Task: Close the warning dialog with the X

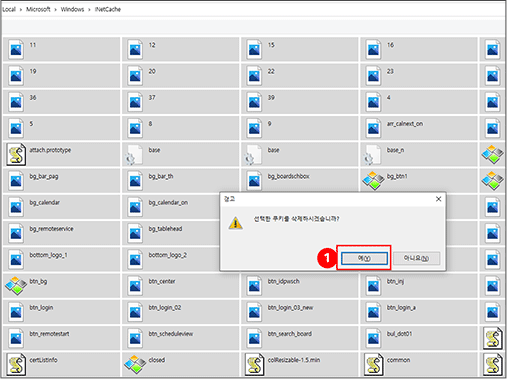Action: tap(438, 199)
